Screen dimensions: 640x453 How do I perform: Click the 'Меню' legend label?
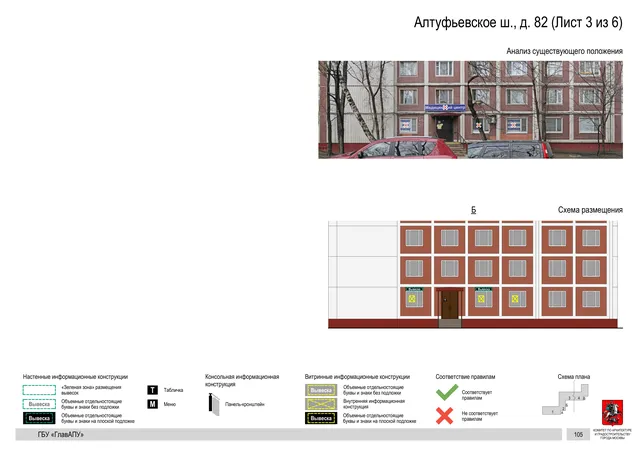(x=170, y=404)
